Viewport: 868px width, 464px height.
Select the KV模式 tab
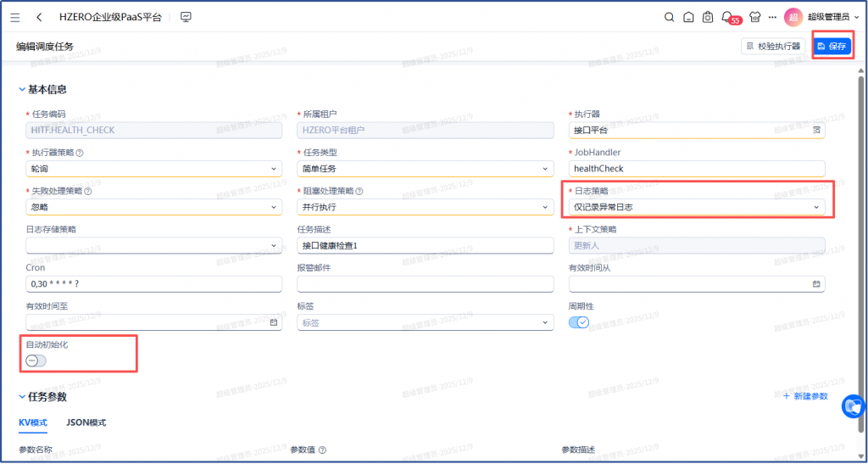coord(33,422)
